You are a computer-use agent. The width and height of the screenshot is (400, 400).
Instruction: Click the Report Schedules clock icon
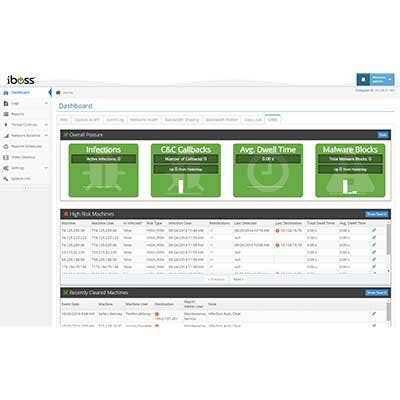(6, 146)
